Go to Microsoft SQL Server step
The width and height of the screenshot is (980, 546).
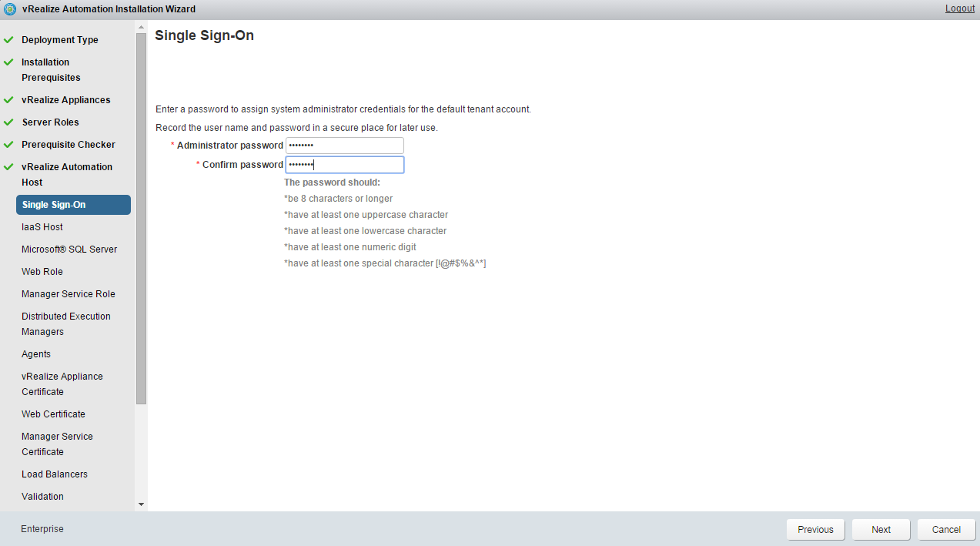(69, 250)
